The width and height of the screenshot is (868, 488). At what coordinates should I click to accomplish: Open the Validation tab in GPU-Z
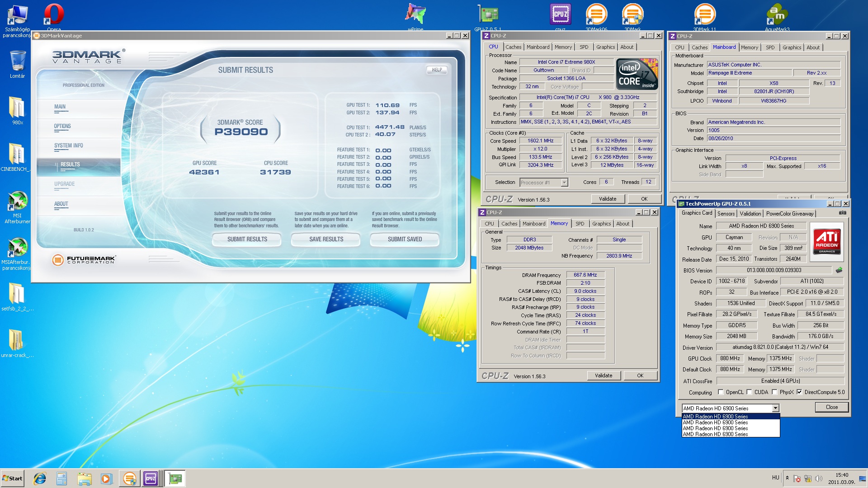[x=750, y=214]
